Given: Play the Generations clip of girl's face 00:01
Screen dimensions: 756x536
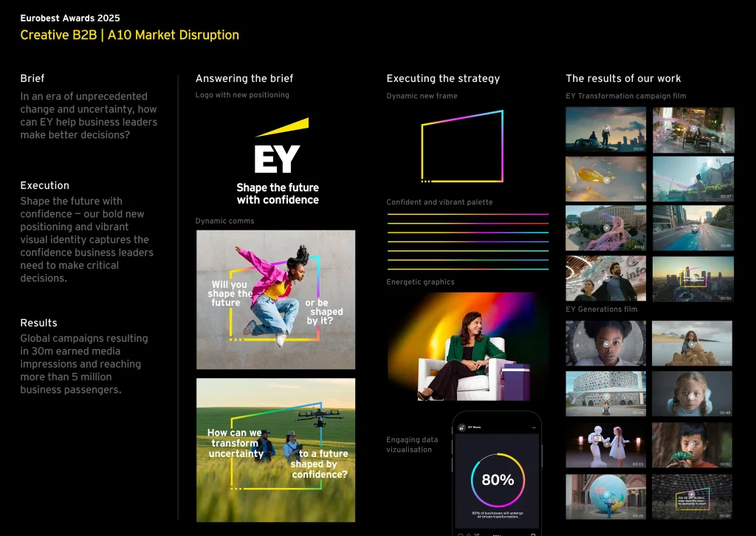Looking at the screenshot, I should click(x=605, y=343).
